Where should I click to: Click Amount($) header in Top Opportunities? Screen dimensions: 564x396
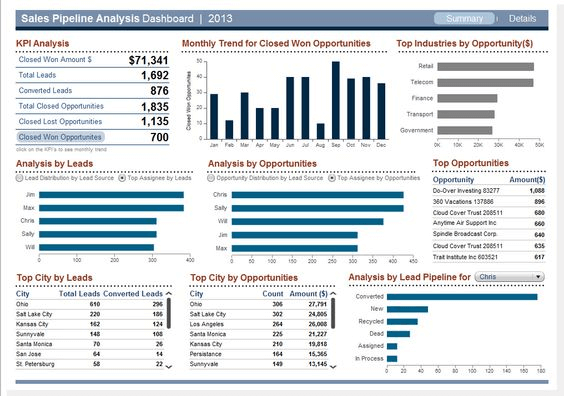pyautogui.click(x=527, y=179)
